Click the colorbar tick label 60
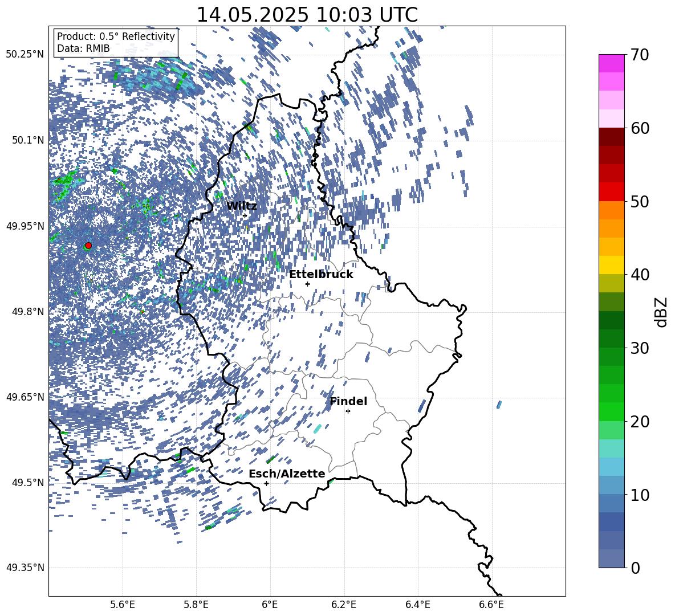 click(x=640, y=128)
